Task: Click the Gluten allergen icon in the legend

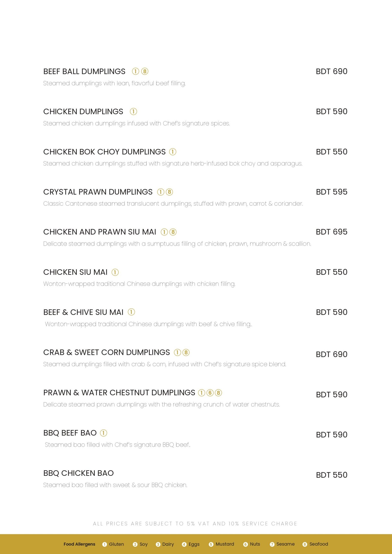Action: 104,544
